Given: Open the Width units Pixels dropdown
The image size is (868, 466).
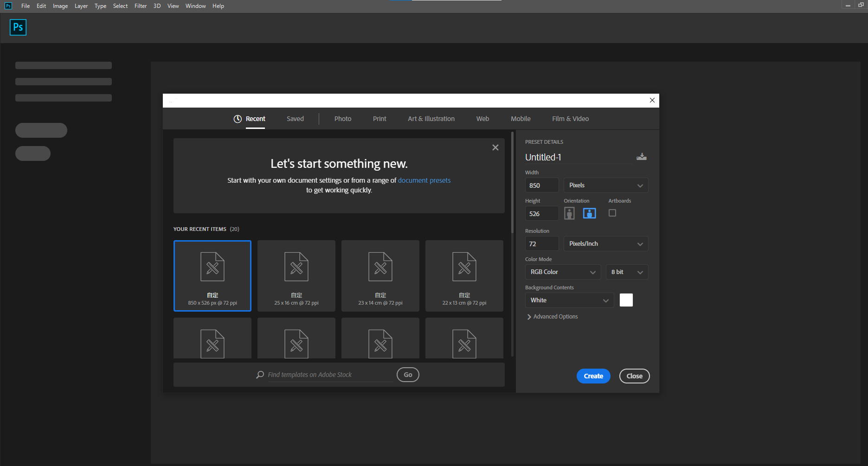Looking at the screenshot, I should pyautogui.click(x=606, y=185).
